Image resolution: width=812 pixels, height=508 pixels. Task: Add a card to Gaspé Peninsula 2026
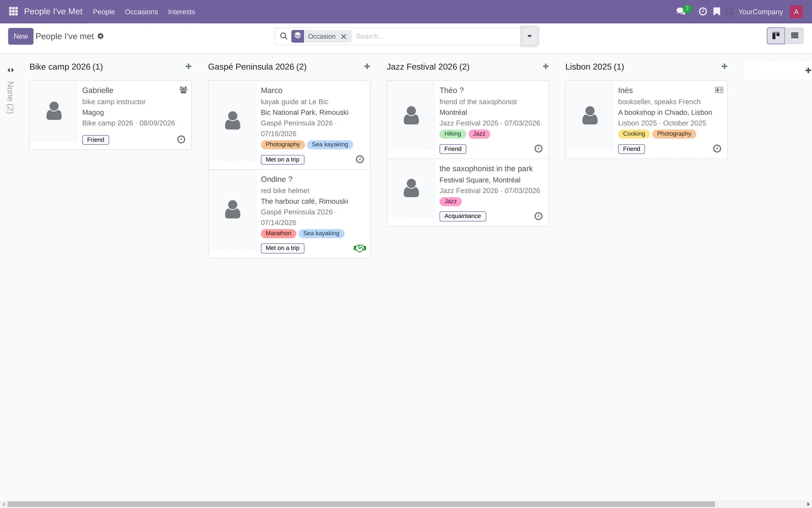pos(367,67)
